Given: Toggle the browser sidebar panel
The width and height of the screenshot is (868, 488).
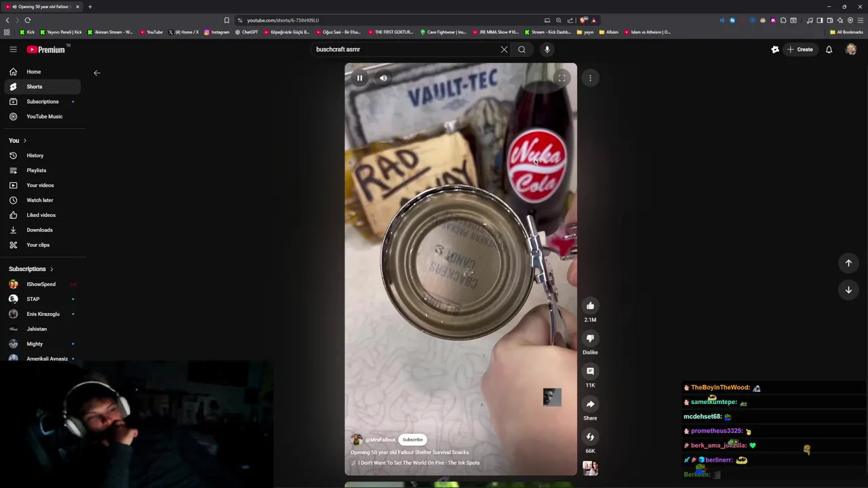Looking at the screenshot, I should (820, 20).
